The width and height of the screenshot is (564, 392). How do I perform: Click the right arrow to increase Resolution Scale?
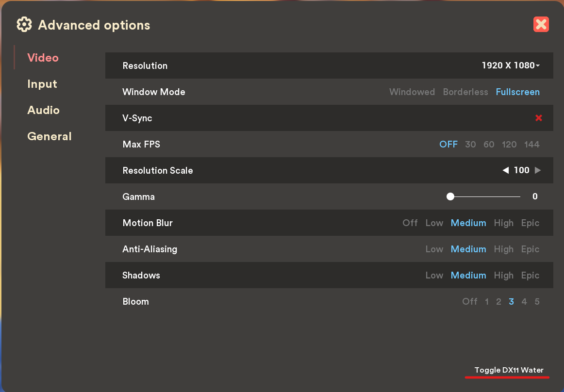point(538,170)
